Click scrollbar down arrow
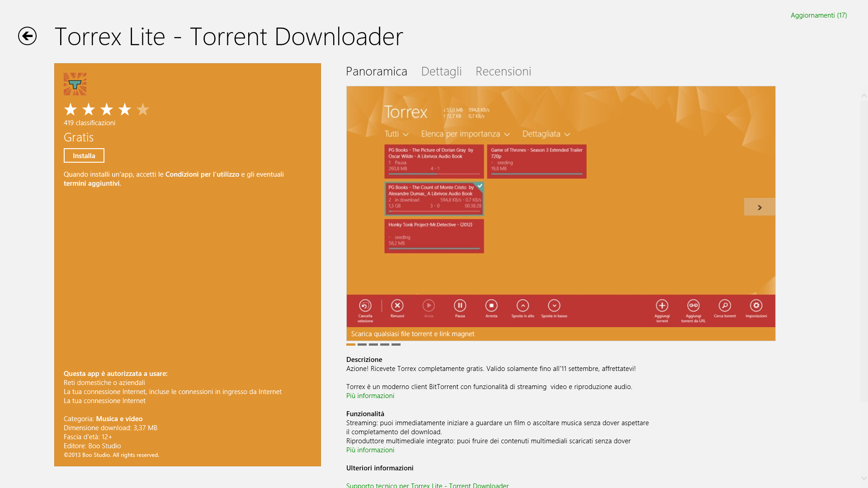This screenshot has height=488, width=868. click(x=864, y=478)
